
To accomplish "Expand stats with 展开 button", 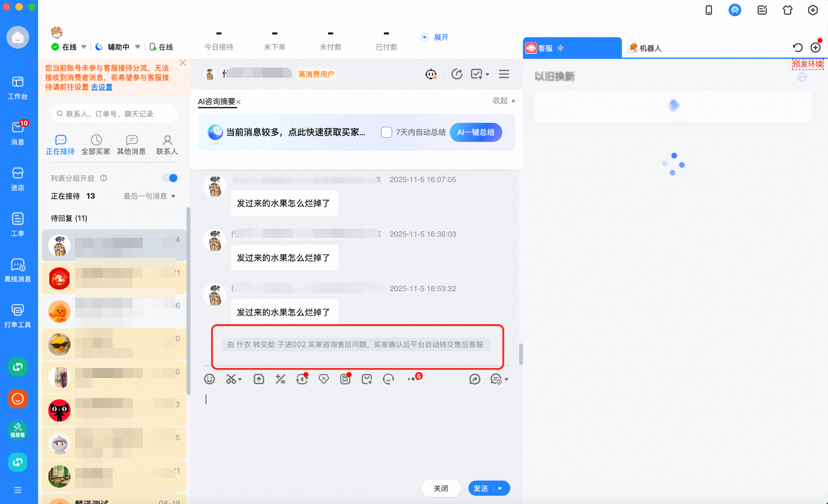I will click(x=435, y=38).
